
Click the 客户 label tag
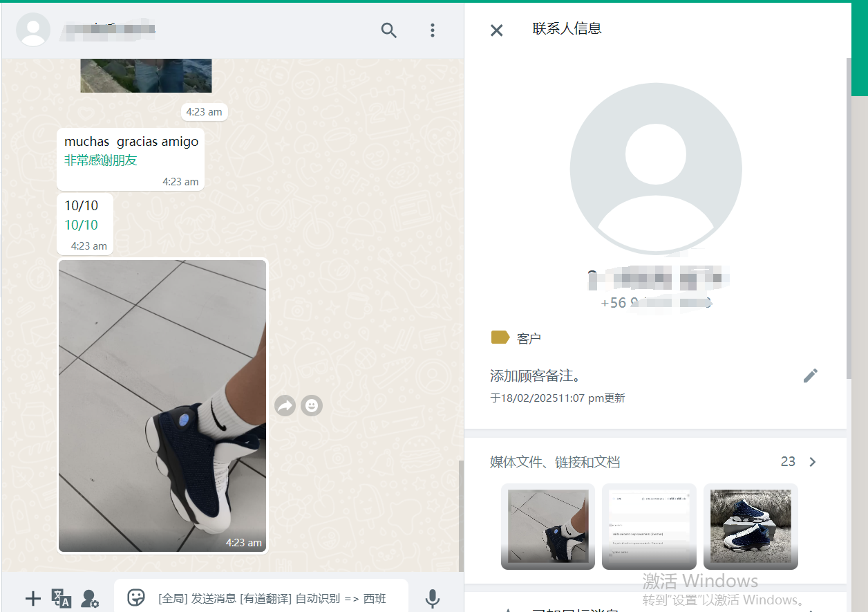[516, 338]
